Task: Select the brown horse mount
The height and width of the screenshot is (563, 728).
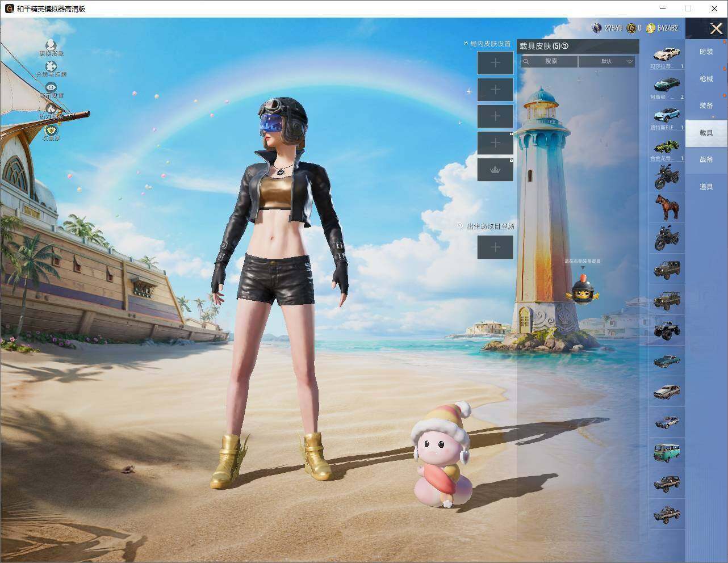Action: 667,207
